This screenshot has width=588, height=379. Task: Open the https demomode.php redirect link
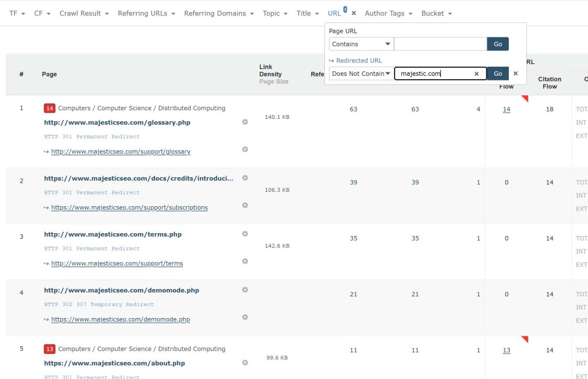(x=121, y=319)
